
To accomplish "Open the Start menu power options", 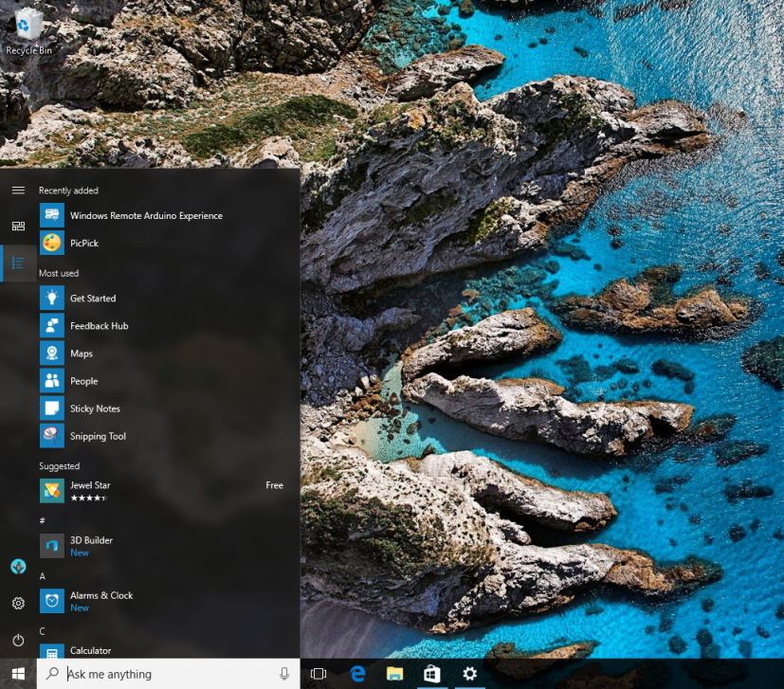I will tap(18, 640).
